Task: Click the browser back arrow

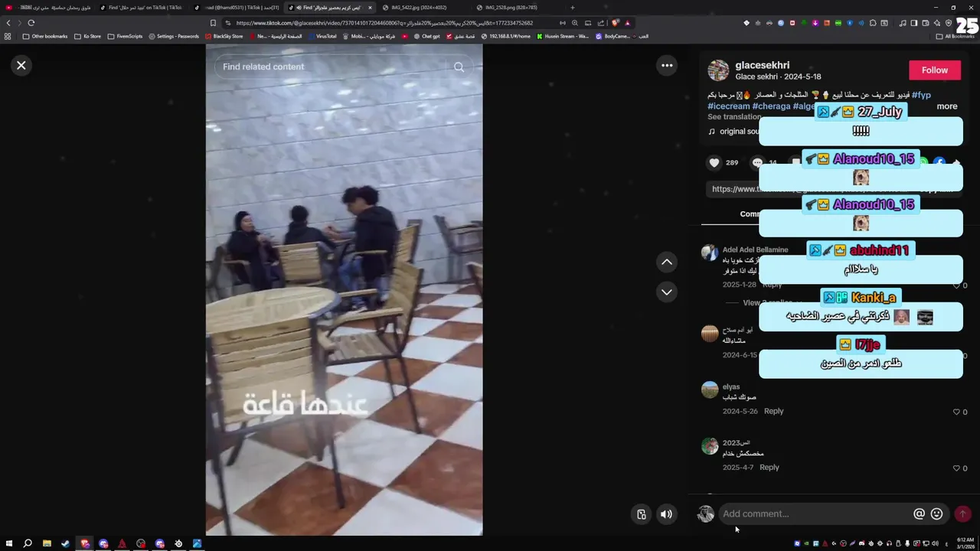Action: click(x=8, y=23)
